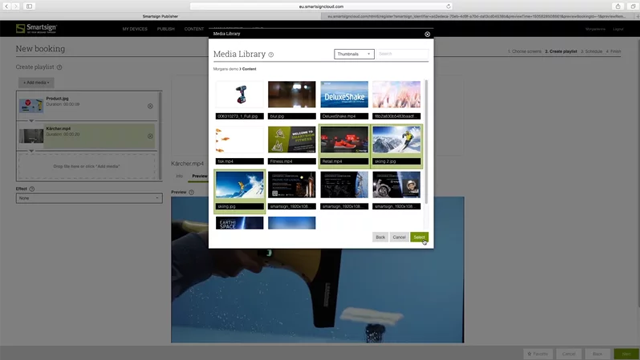Viewport: 640px width, 360px height.
Task: Reload the page in Safari
Action: coord(448,7)
